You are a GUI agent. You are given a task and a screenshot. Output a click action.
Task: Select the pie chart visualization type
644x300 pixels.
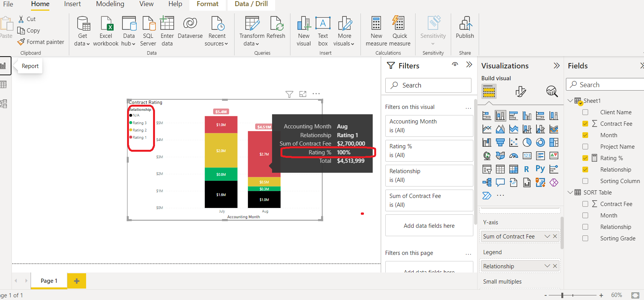pyautogui.click(x=527, y=143)
